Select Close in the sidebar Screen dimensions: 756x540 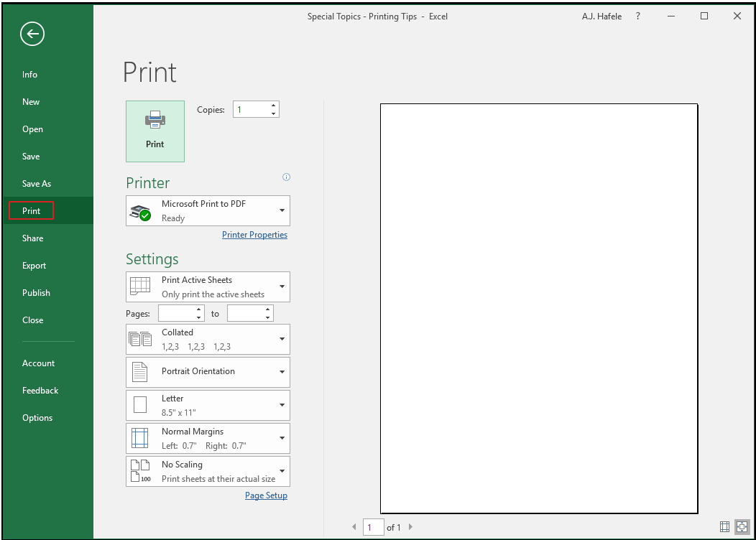pyautogui.click(x=33, y=320)
